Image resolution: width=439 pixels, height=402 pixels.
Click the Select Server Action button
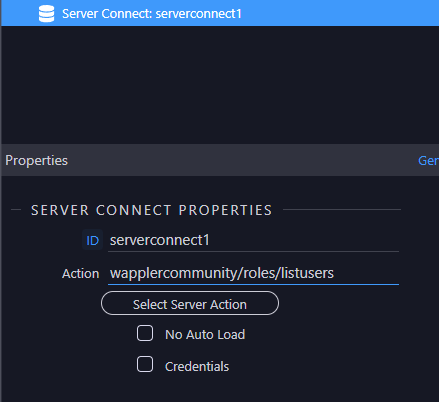190,303
